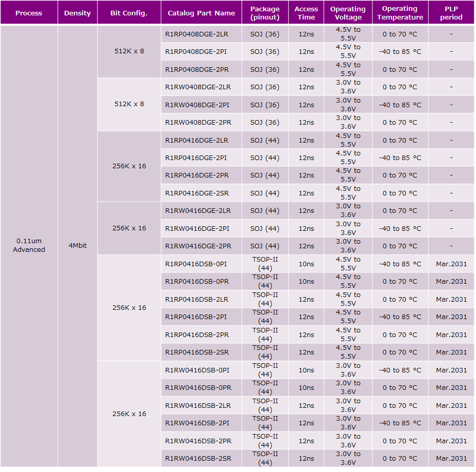
Task: Select part name R1RP0416DSB-2PR
Action: point(197,335)
